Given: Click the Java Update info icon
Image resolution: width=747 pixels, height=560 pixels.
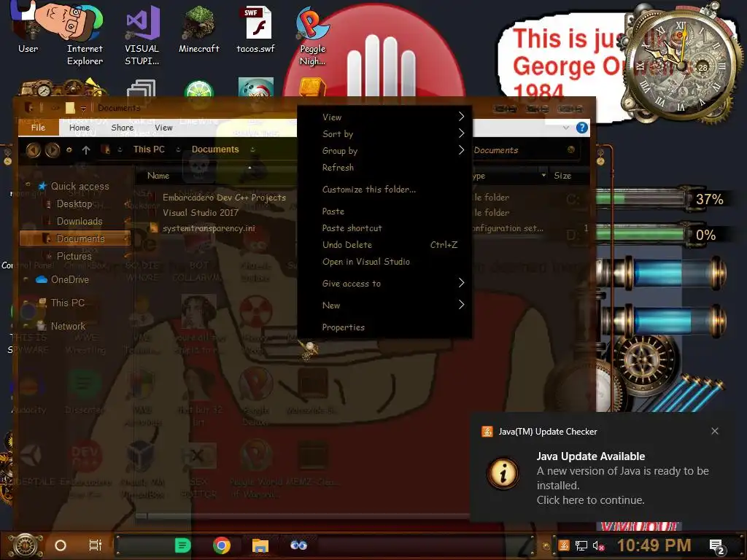Looking at the screenshot, I should coord(503,473).
